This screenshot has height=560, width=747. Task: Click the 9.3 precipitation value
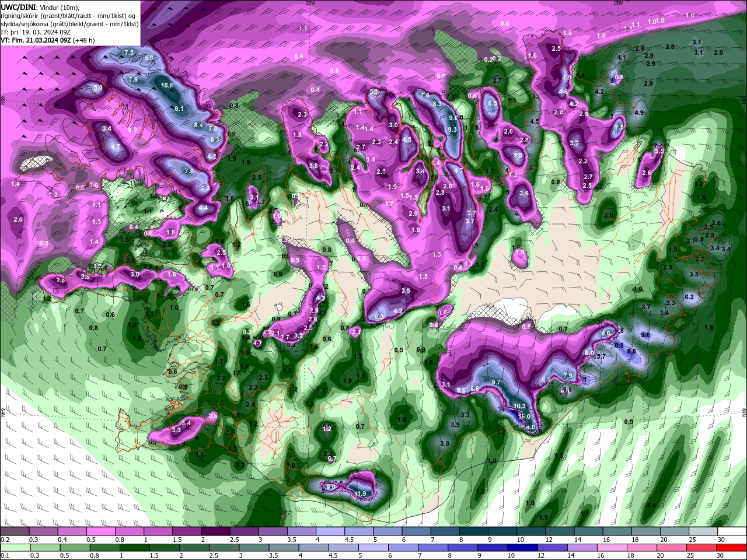(x=452, y=129)
